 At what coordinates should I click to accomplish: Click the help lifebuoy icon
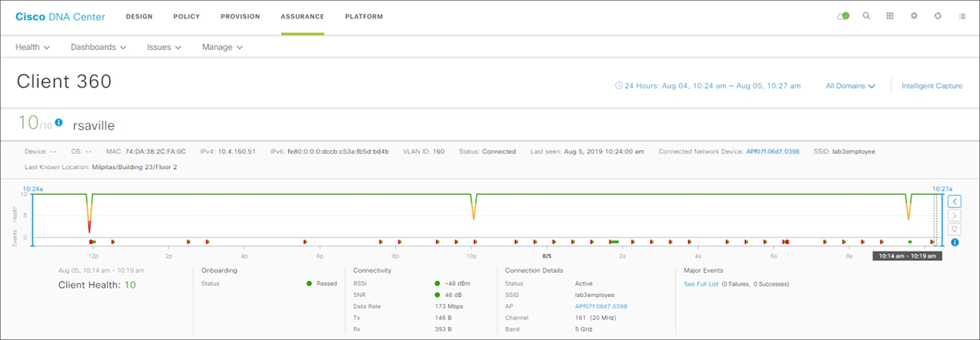pos(938,16)
